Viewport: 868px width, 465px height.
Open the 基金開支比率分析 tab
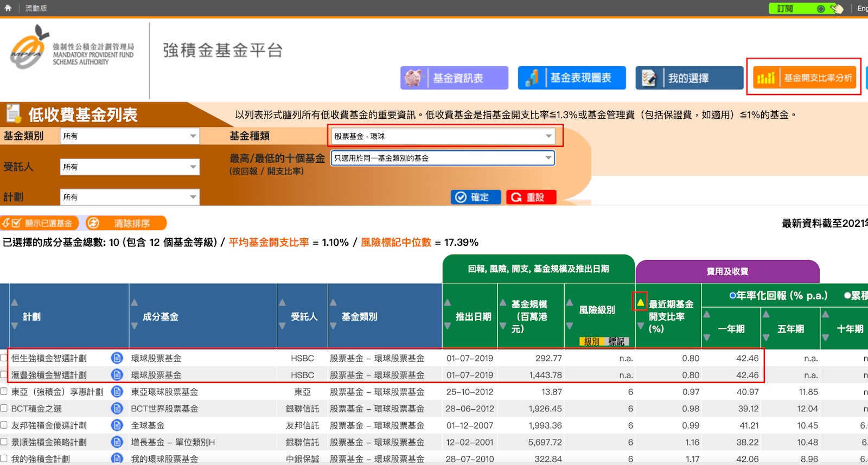pos(804,78)
